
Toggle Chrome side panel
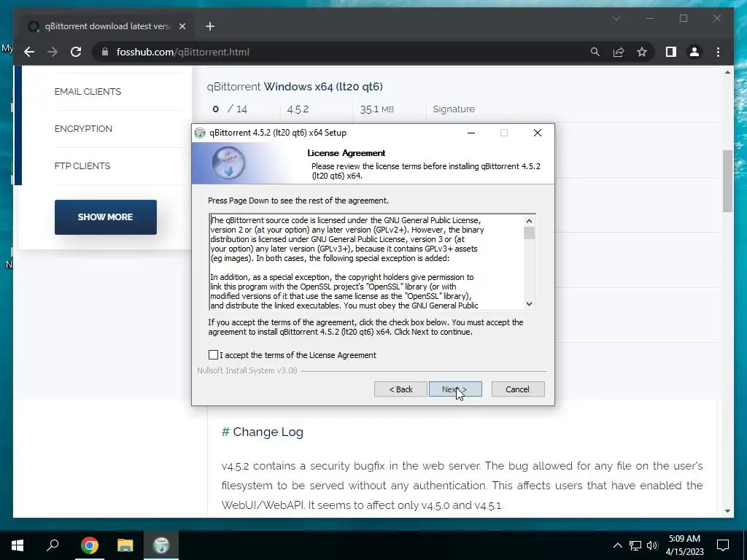671,52
